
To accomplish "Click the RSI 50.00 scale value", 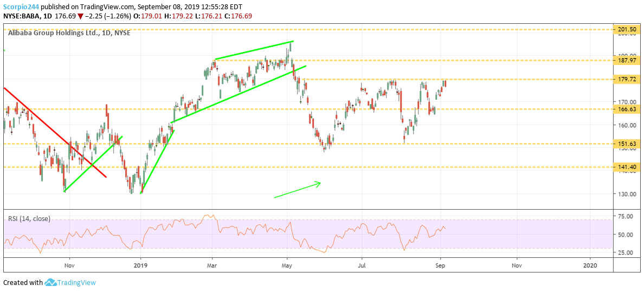I will (x=624, y=235).
